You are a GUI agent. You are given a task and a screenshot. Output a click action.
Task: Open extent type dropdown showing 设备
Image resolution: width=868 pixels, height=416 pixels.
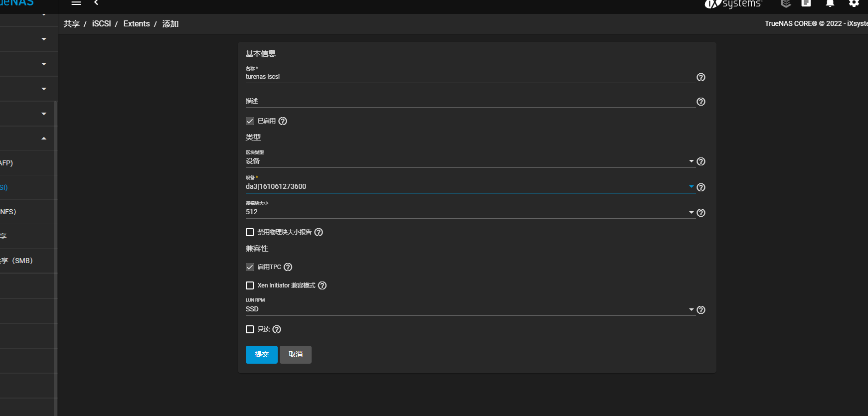(470, 161)
